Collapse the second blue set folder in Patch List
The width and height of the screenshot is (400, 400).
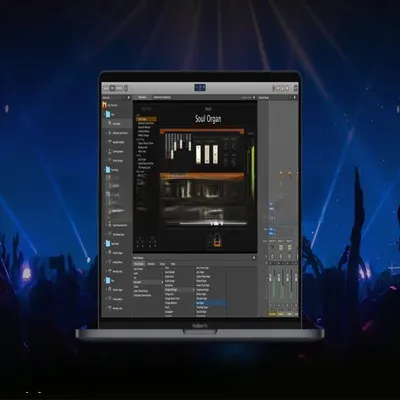point(108,170)
